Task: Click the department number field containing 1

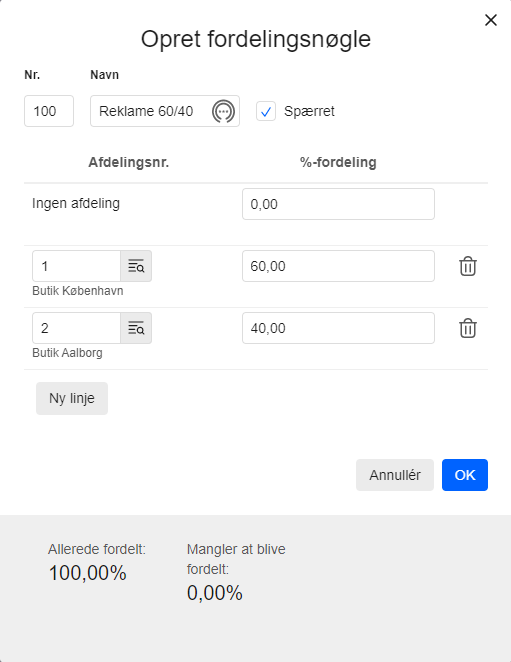Action: (76, 266)
